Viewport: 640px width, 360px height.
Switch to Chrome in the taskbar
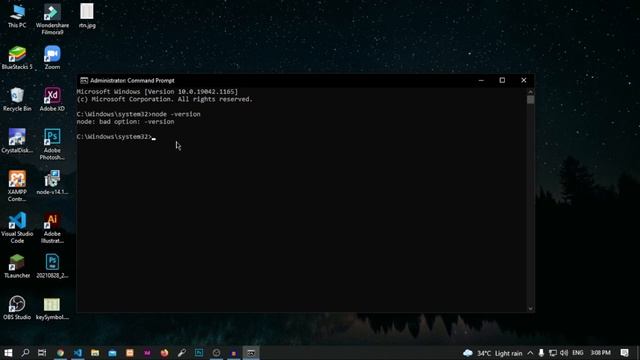[60, 353]
